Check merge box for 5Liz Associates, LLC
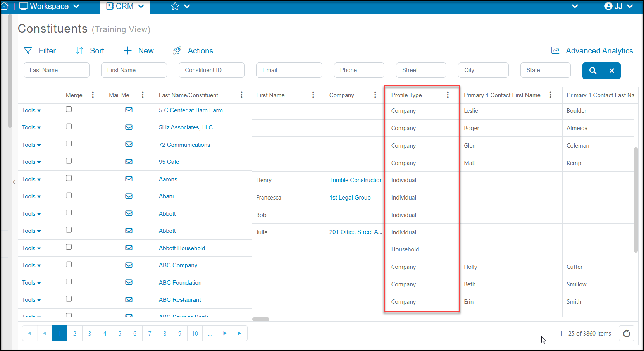 (x=69, y=126)
